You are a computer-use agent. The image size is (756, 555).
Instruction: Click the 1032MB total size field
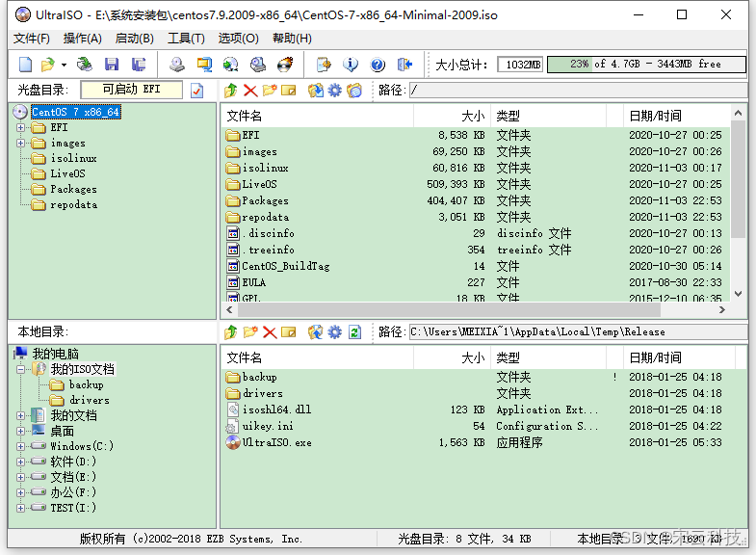click(x=520, y=65)
